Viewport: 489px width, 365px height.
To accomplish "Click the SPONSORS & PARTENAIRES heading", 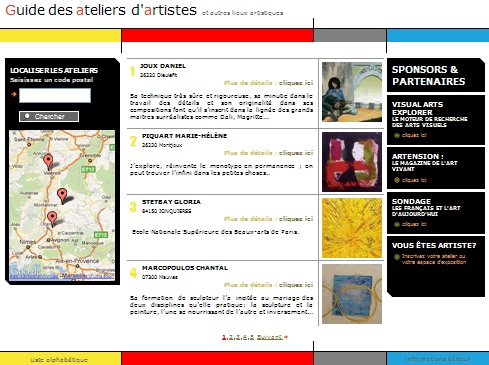I will click(x=428, y=75).
